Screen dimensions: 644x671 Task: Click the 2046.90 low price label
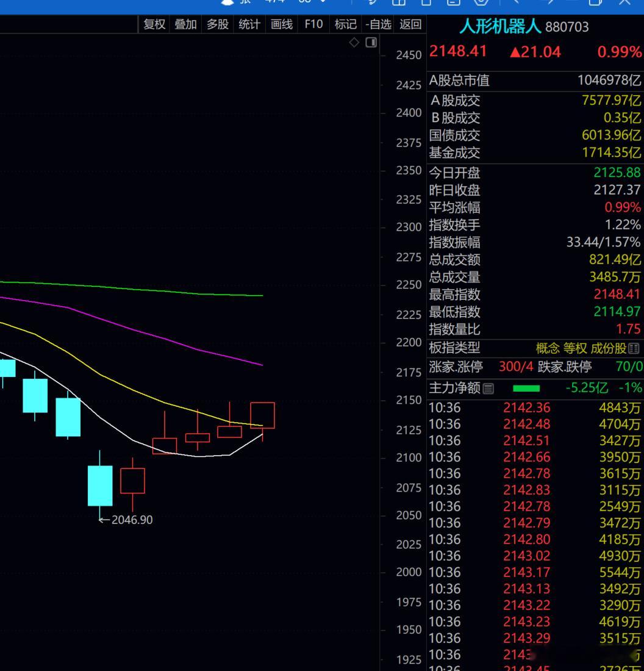tap(132, 520)
